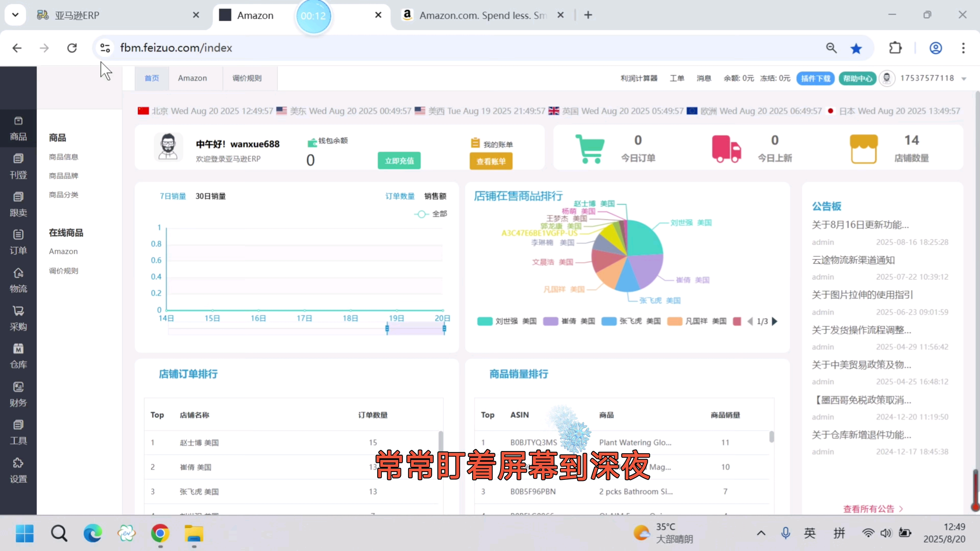Switch chart to 30日销量
980x551 pixels.
(x=210, y=196)
